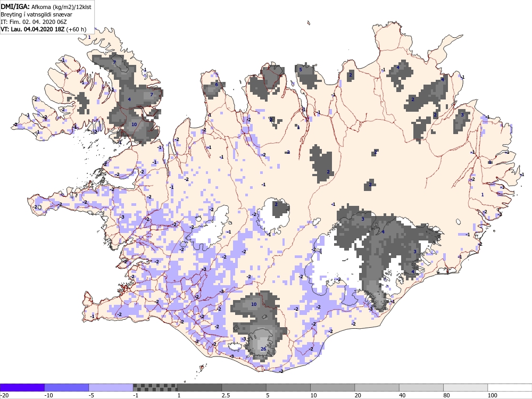Click the medium purple -10 to -5 legend swatch

point(66,387)
